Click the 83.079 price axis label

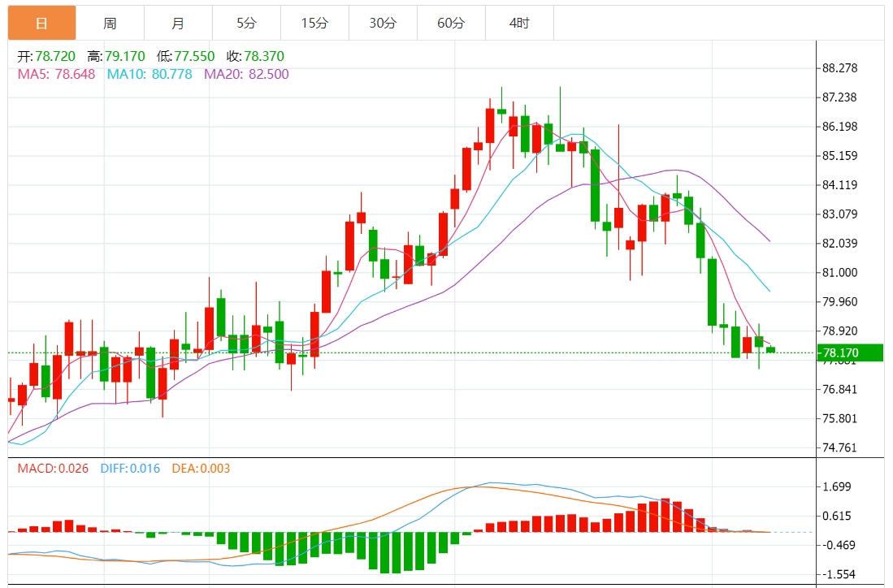coord(840,214)
